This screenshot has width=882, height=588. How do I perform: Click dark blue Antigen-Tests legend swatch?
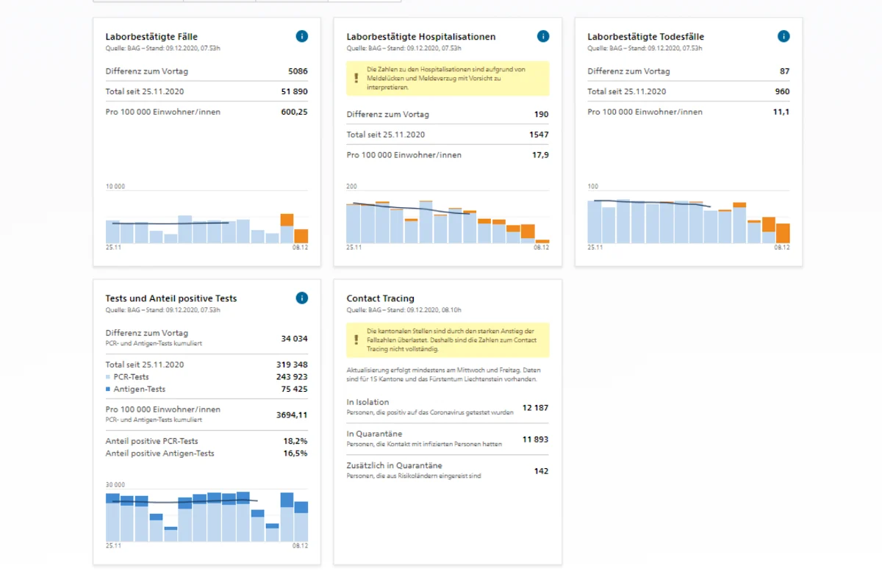pyautogui.click(x=108, y=389)
